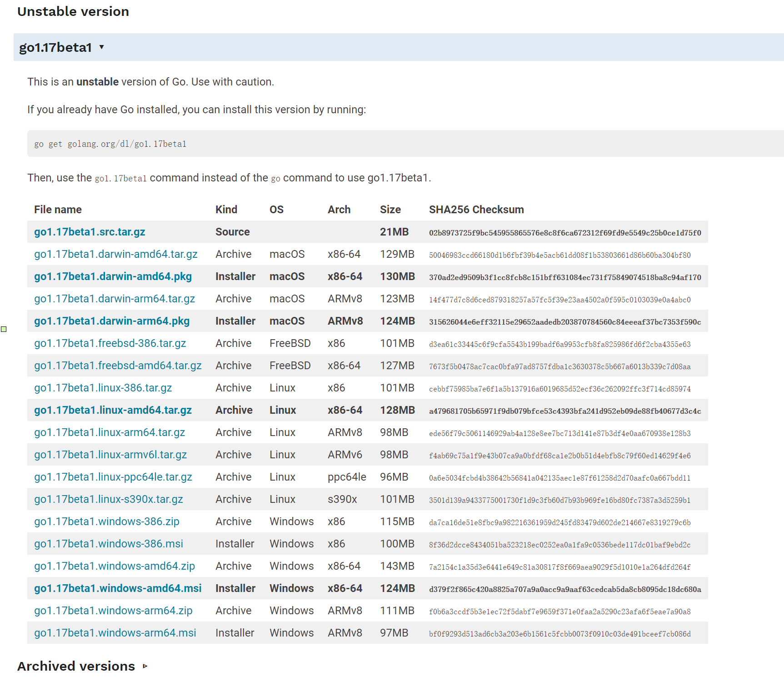Click checksum starting with 7673f5b0478a
The image size is (784, 682).
[x=560, y=366]
